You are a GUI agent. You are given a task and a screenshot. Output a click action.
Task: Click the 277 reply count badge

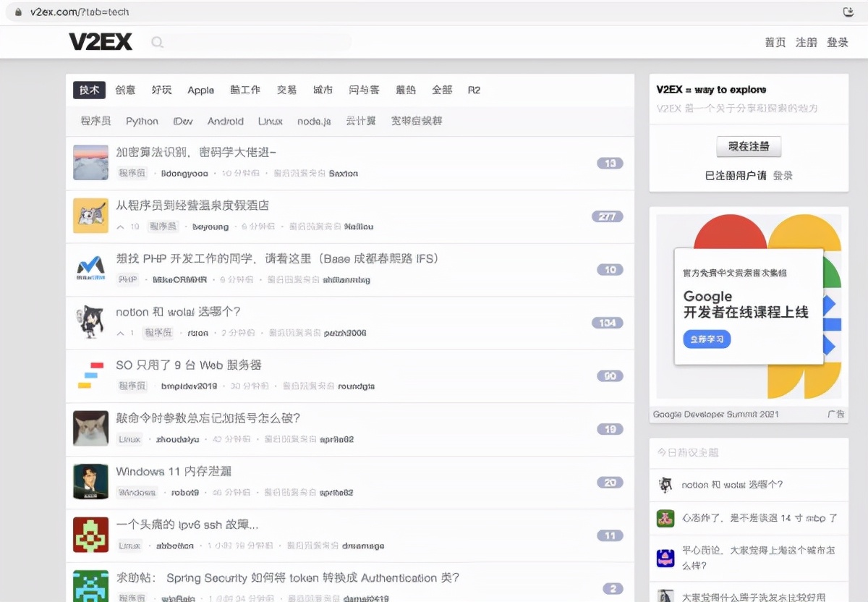[608, 216]
